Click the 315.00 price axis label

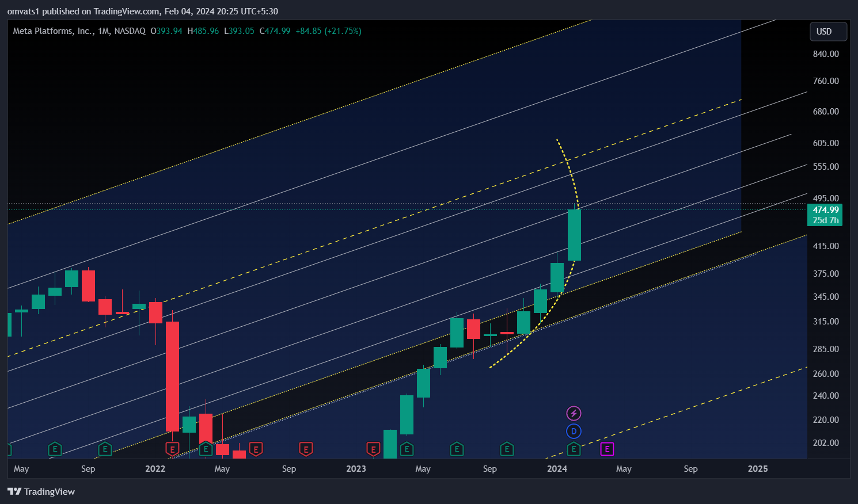pyautogui.click(x=826, y=321)
